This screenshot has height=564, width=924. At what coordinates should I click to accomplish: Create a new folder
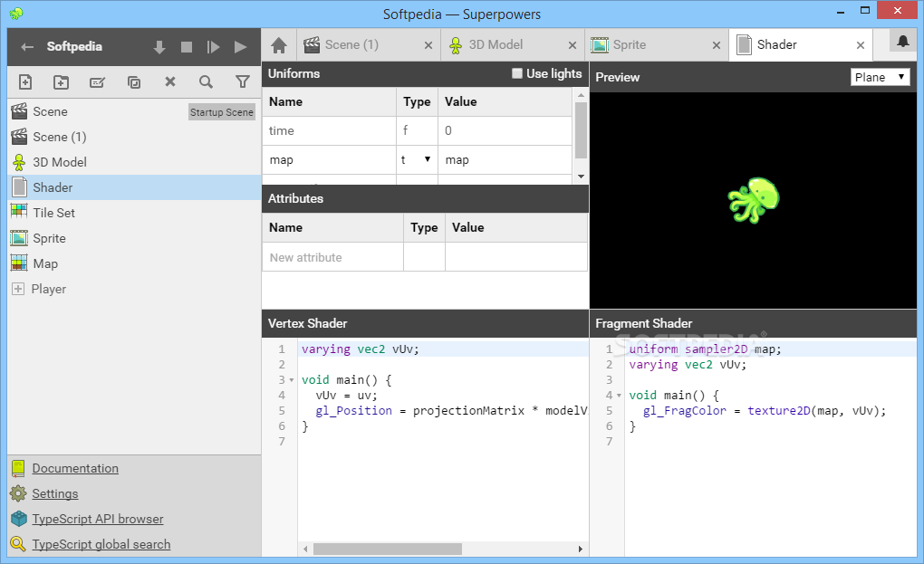pyautogui.click(x=62, y=81)
